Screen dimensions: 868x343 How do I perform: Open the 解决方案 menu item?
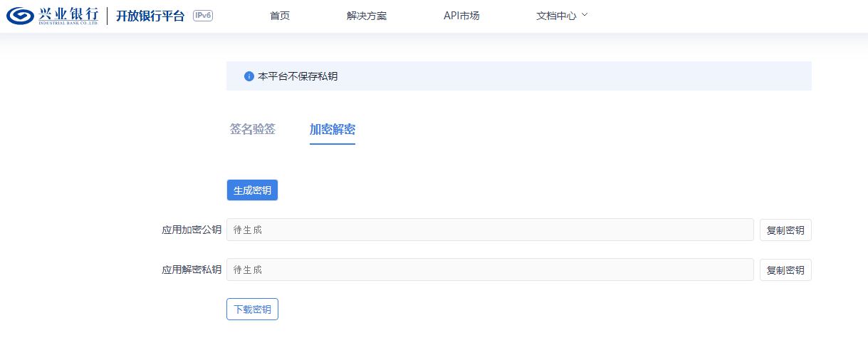coord(367,16)
